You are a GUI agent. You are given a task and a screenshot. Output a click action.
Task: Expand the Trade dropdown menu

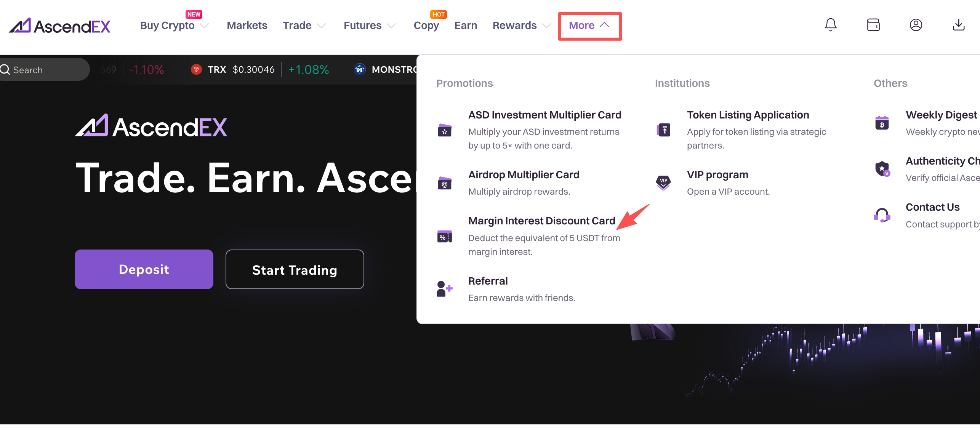304,26
